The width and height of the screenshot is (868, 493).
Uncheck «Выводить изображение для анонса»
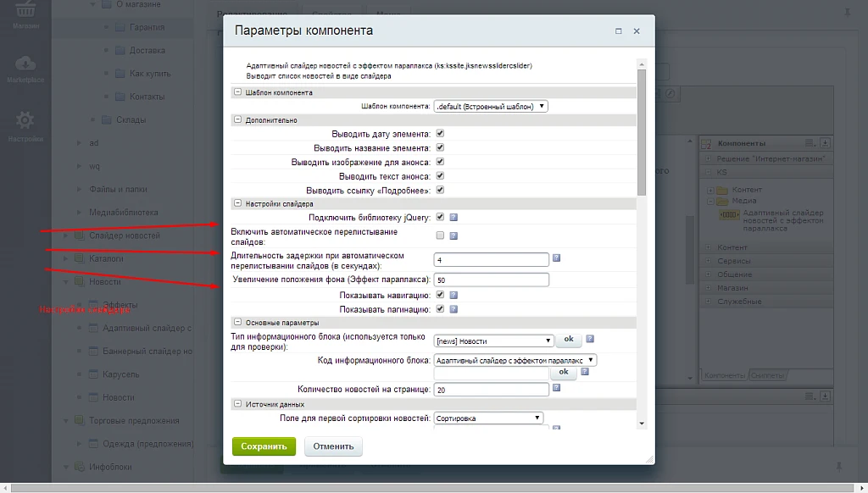coord(440,162)
